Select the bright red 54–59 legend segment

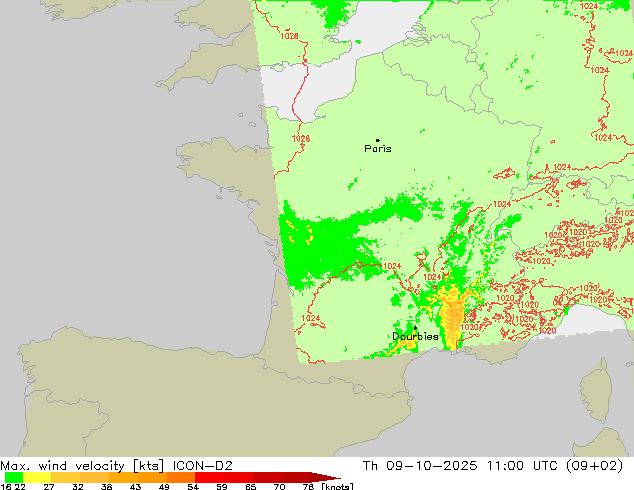pyautogui.click(x=209, y=477)
